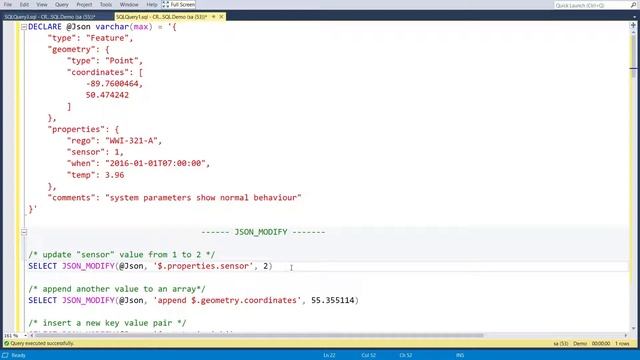This screenshot has height=360, width=640.
Task: Click the "geometry" key in JSON
Action: pos(71,50)
